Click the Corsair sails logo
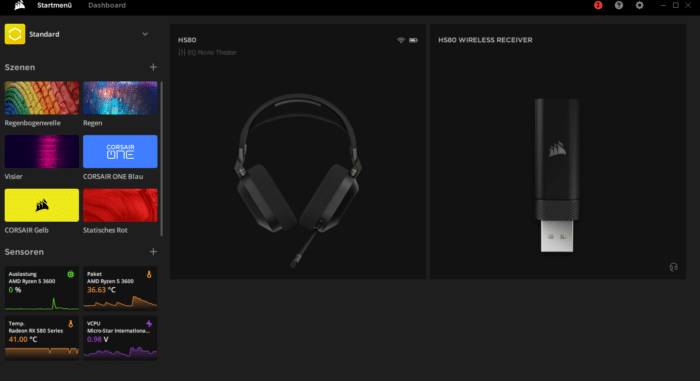Viewport: 700px width, 381px height. point(19,5)
